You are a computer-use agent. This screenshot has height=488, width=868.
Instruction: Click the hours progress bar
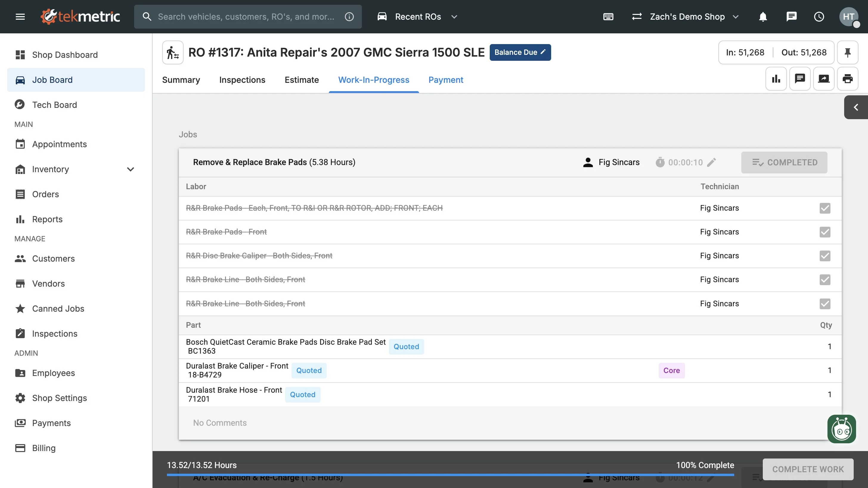(x=450, y=475)
